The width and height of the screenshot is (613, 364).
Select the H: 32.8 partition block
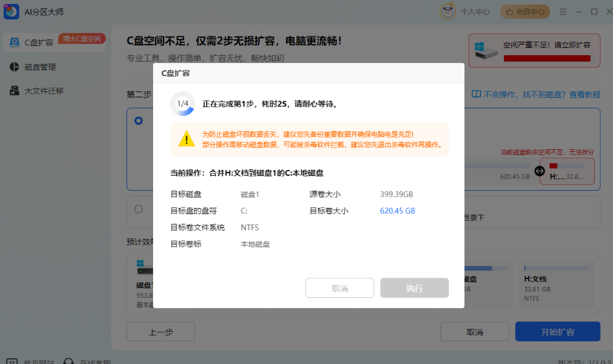(x=567, y=171)
